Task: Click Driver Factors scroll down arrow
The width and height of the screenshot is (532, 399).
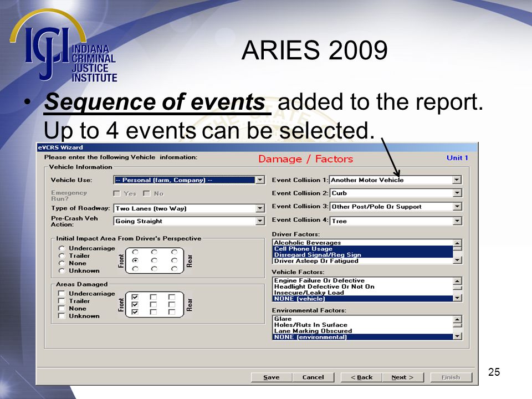Action: click(x=457, y=260)
